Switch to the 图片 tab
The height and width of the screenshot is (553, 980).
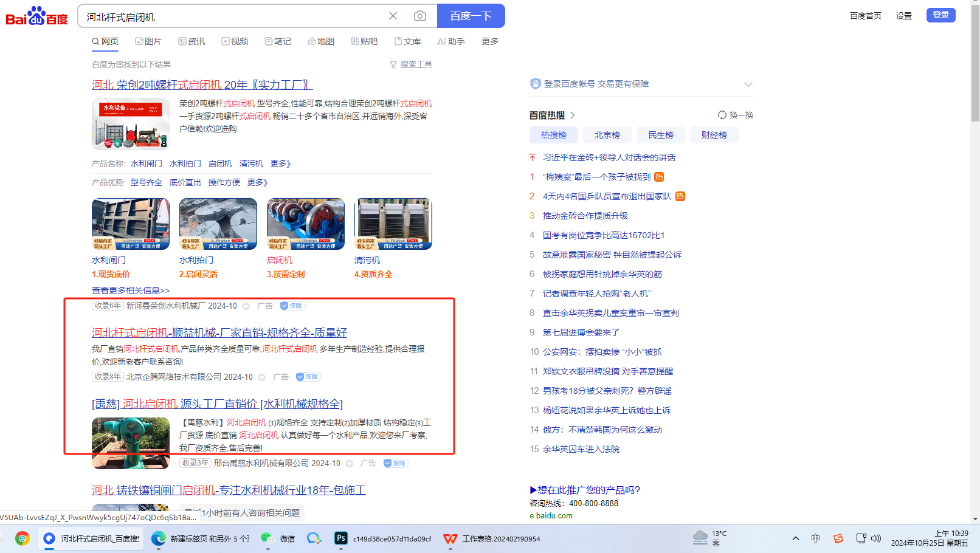(x=148, y=41)
